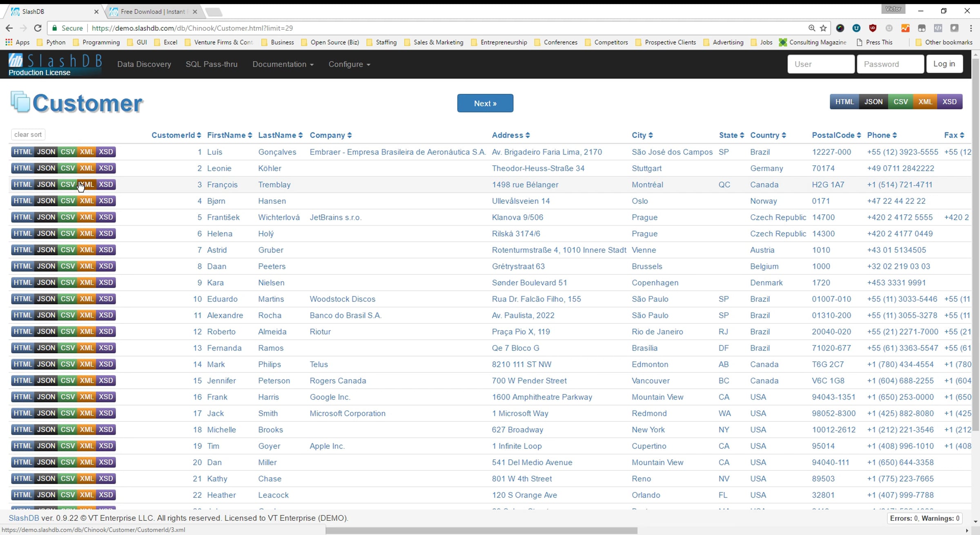
Task: Reload the page with the refresh icon
Action: point(38,28)
